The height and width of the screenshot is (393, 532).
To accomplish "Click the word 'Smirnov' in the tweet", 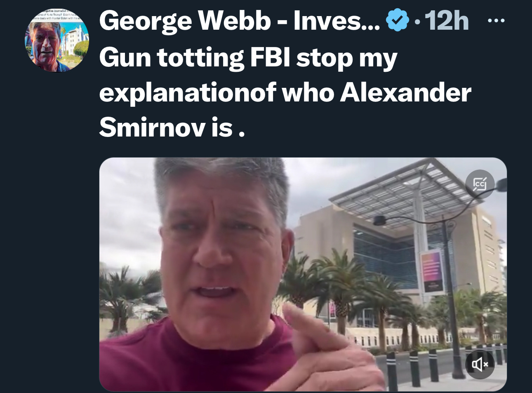I will (x=152, y=127).
